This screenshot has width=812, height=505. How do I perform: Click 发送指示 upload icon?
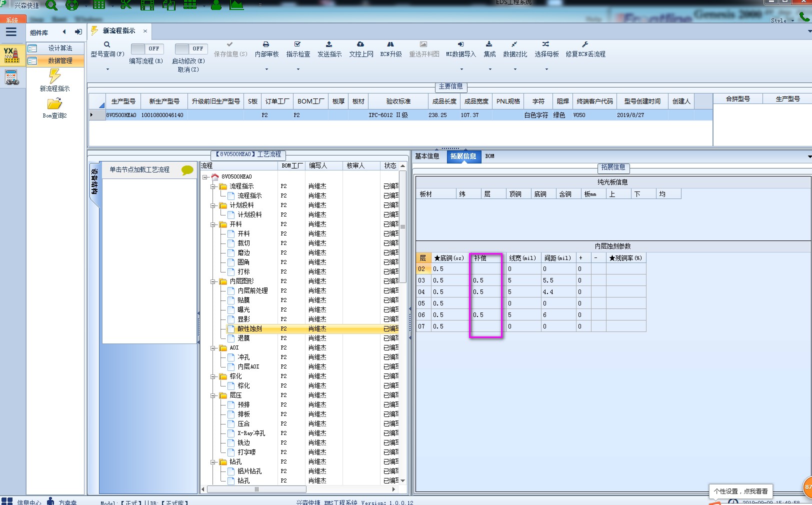[329, 44]
